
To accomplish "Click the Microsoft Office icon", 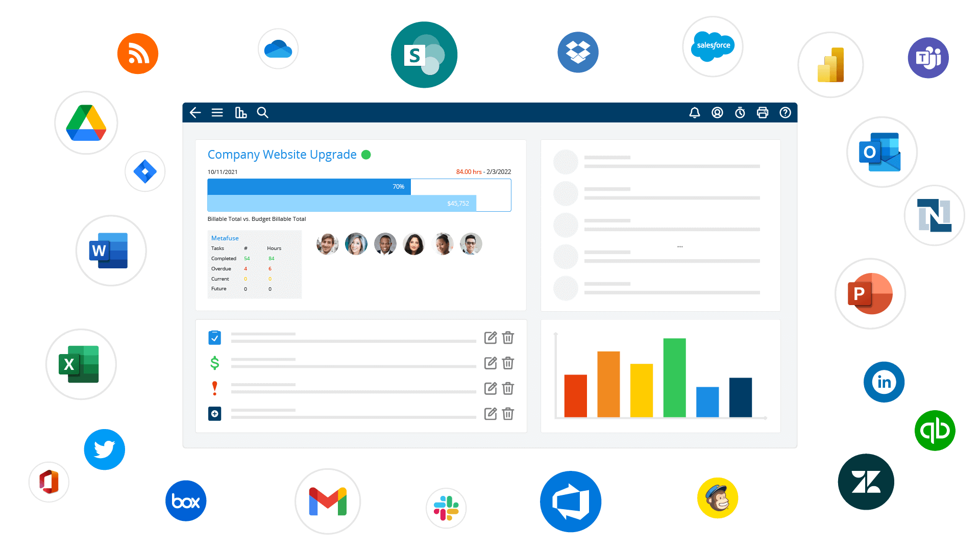I will (x=49, y=482).
